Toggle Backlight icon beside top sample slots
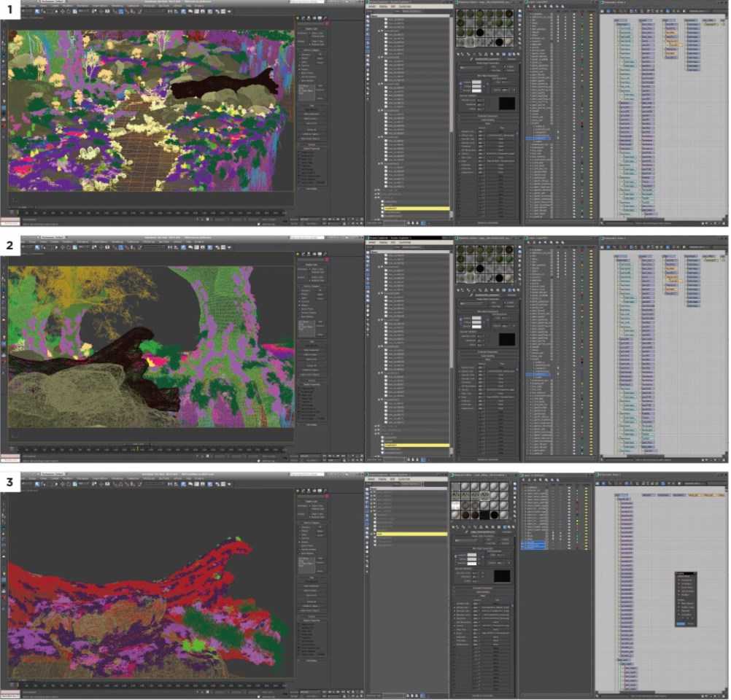 (520, 17)
